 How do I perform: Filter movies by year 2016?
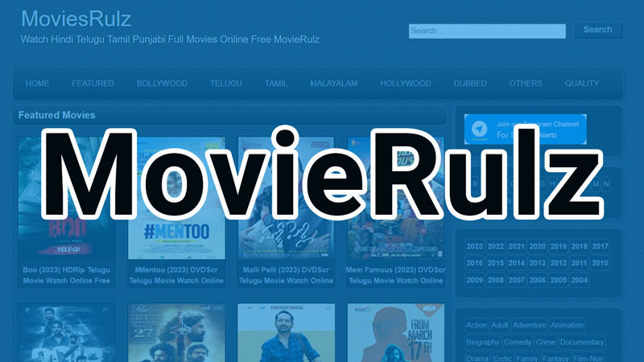(x=474, y=263)
